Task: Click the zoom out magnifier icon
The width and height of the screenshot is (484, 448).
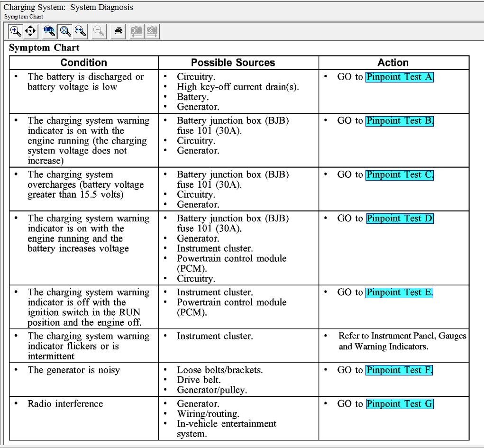Action: (99, 32)
